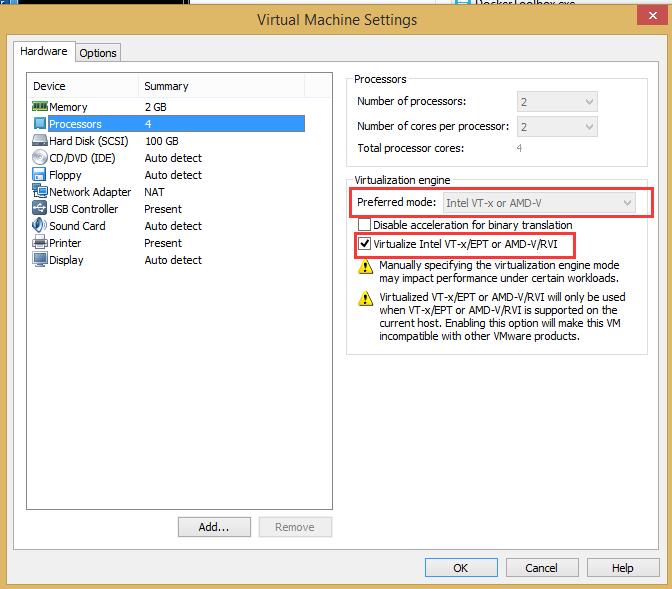This screenshot has width=672, height=589.
Task: Select the Sound Card label
Action: 77,226
